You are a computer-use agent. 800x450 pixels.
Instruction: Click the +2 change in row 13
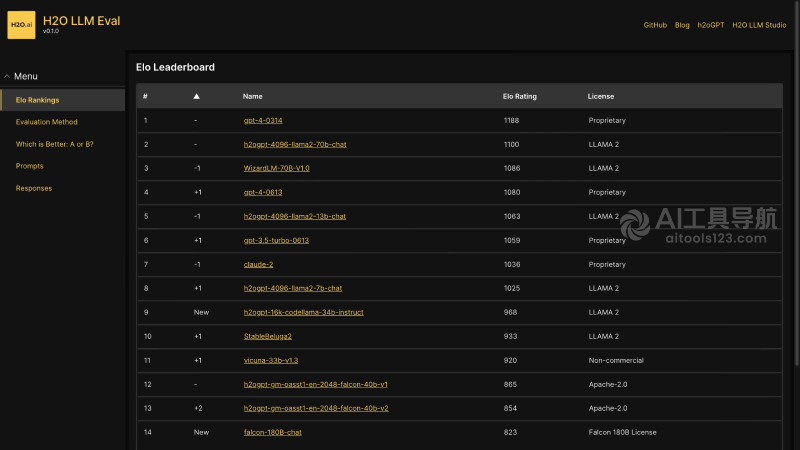(198, 408)
